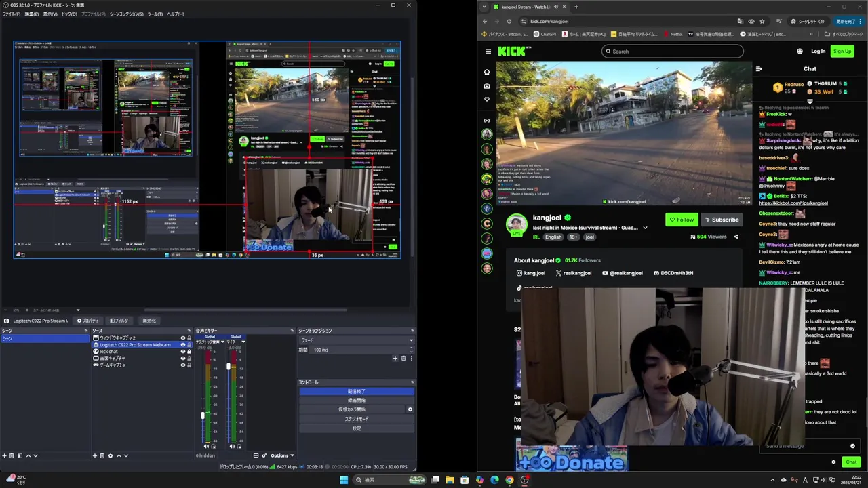Expand Kick chat leaderboard arrow
The height and width of the screenshot is (488, 868).
tap(810, 101)
